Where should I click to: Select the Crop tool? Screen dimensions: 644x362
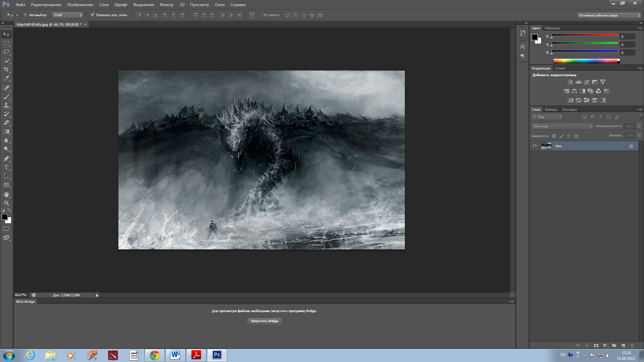[6, 69]
